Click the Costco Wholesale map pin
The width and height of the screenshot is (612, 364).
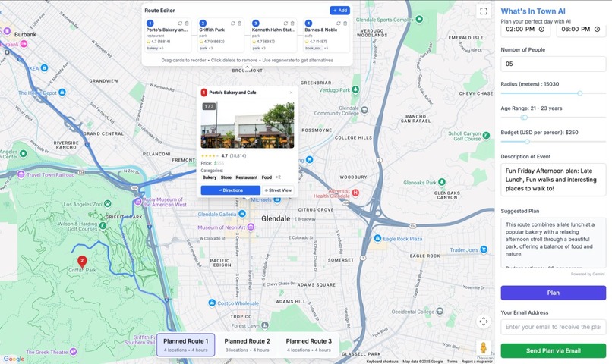(212, 303)
